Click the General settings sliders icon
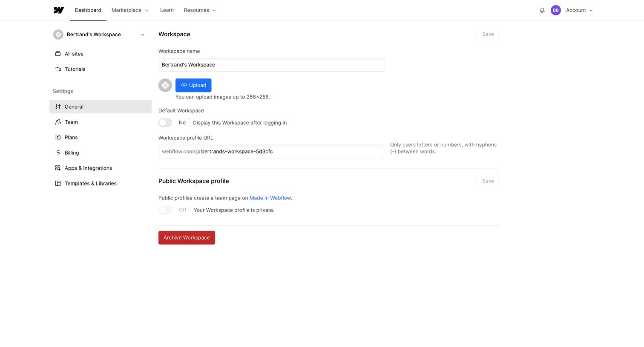The height and width of the screenshot is (347, 644). pyautogui.click(x=58, y=107)
